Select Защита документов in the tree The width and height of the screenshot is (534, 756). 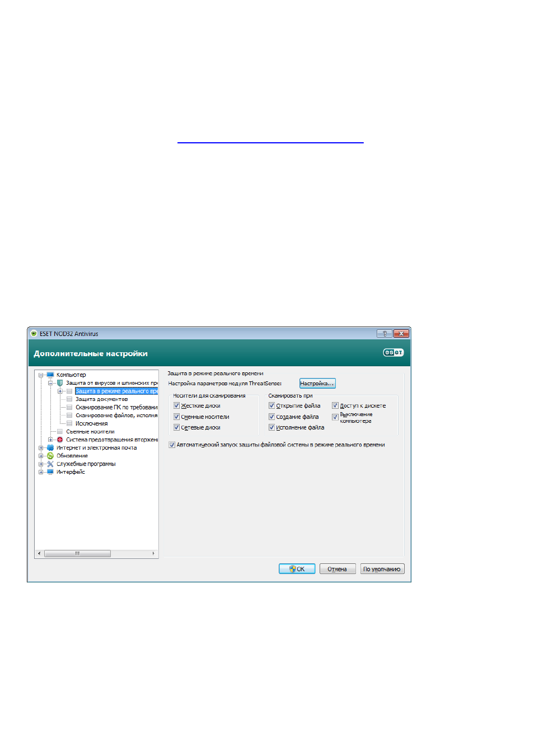[x=101, y=399]
